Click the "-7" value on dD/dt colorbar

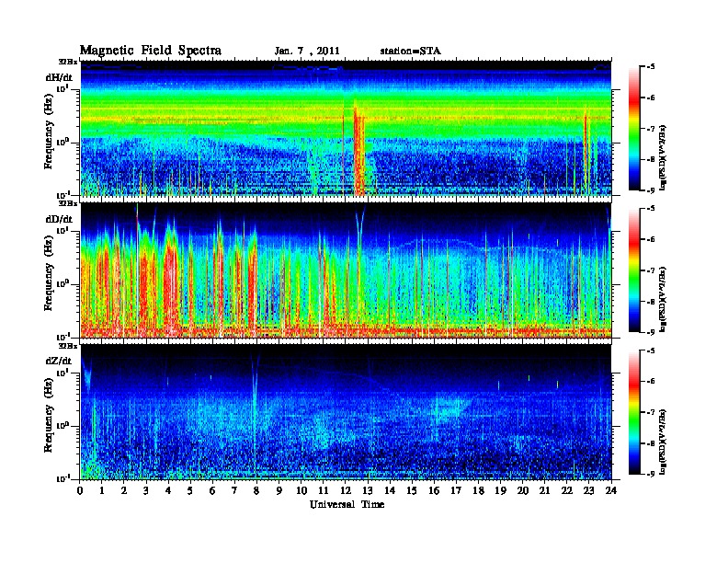pos(650,270)
